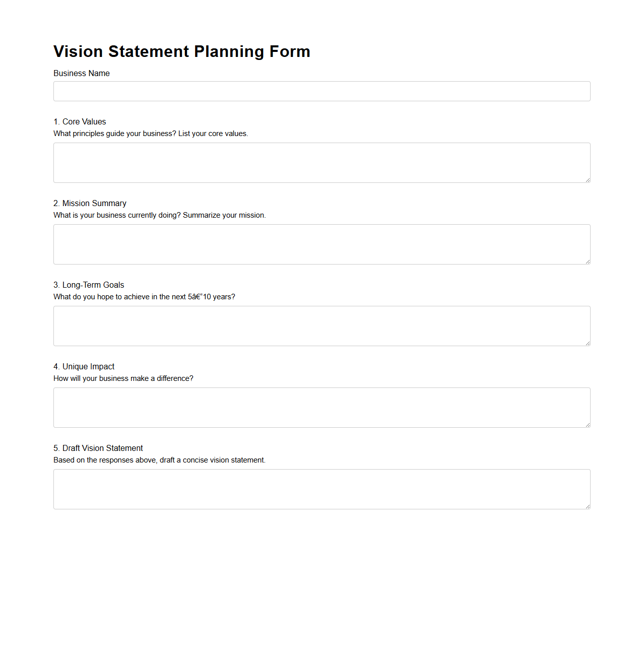
Task: Click the heading 4. Unique Impact
Action: (x=84, y=366)
